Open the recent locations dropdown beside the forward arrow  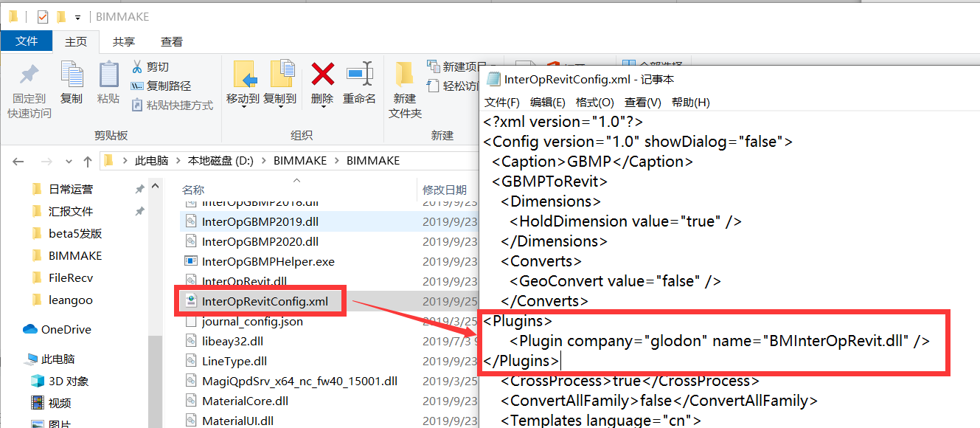[x=69, y=162]
